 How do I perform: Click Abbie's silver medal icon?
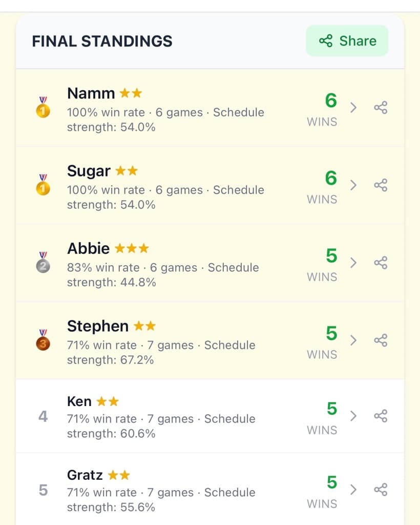pyautogui.click(x=43, y=262)
